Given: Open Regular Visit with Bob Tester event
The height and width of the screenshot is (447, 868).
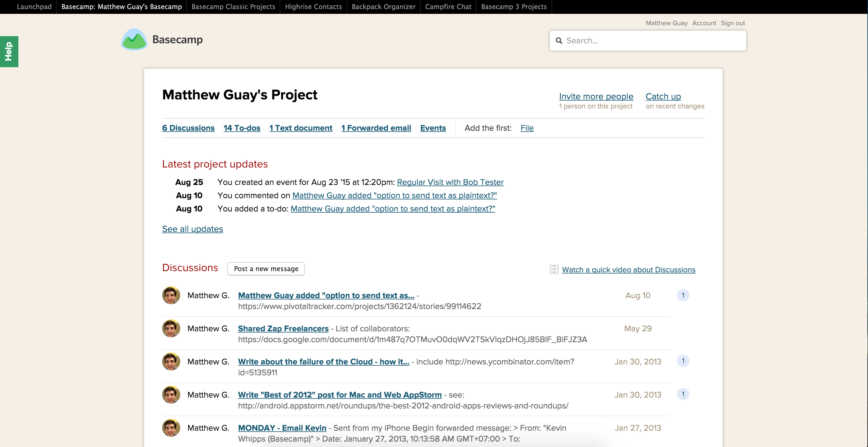Looking at the screenshot, I should click(450, 182).
